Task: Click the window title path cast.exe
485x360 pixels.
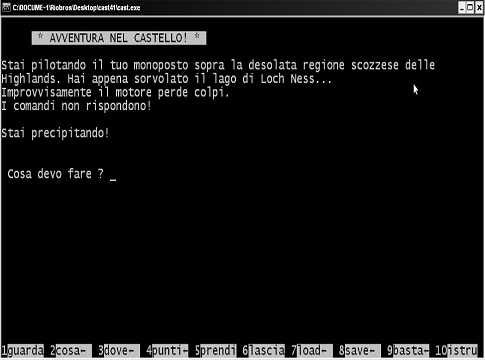Action: point(76,7)
